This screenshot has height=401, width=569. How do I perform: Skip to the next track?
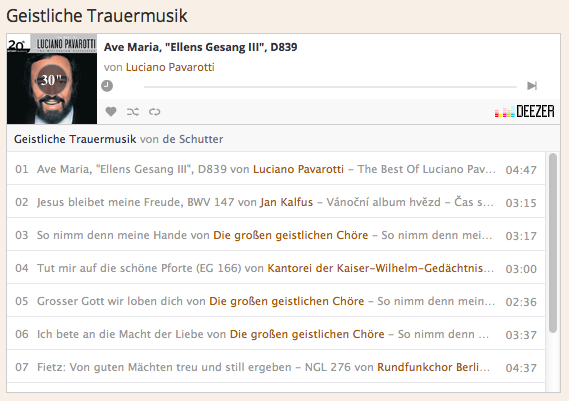532,86
